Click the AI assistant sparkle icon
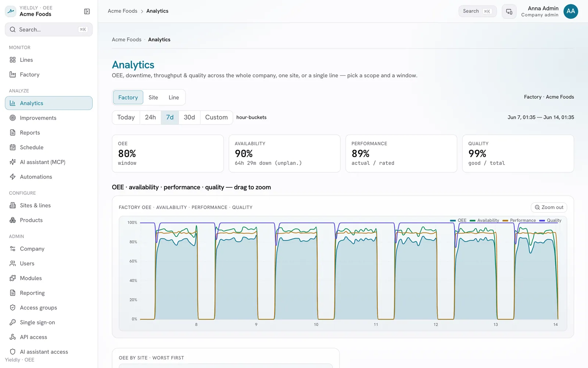 point(12,162)
